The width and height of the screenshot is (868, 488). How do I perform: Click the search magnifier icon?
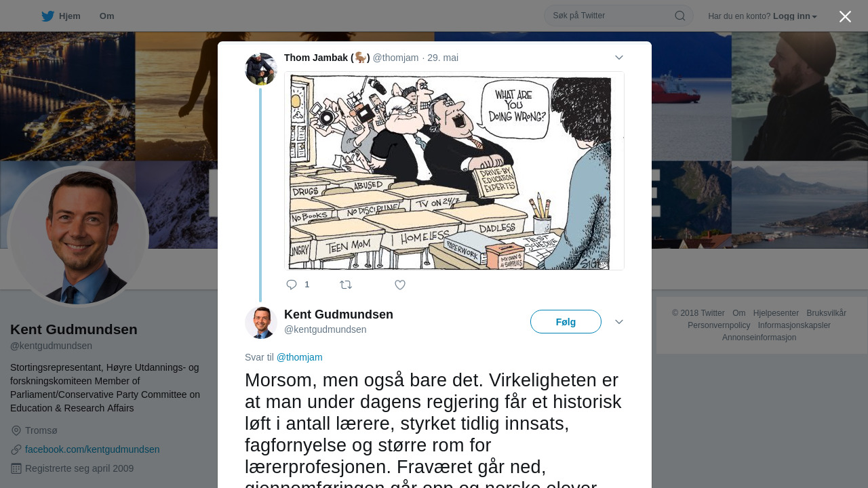[x=679, y=16]
